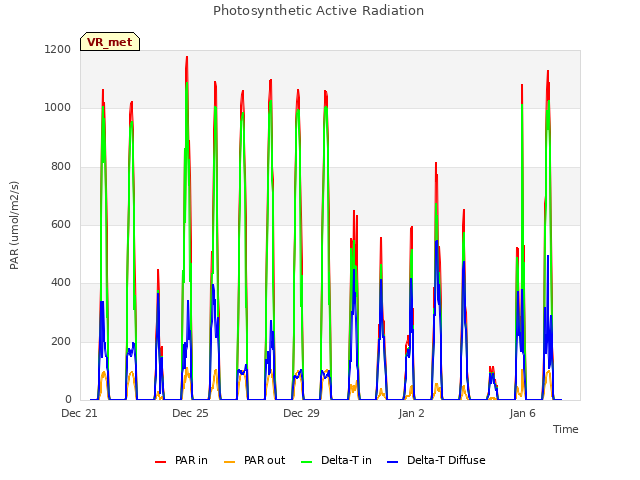Click the blue Delta-T Diffuse legend swatch

click(393, 462)
